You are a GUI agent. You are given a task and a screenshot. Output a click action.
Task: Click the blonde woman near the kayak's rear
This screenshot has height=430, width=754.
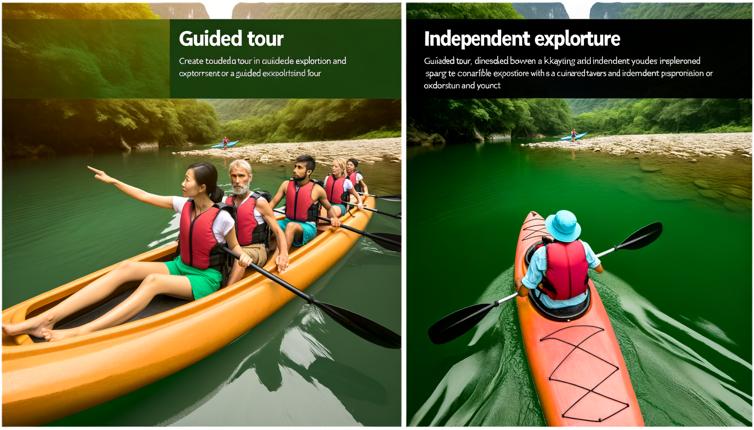click(338, 186)
